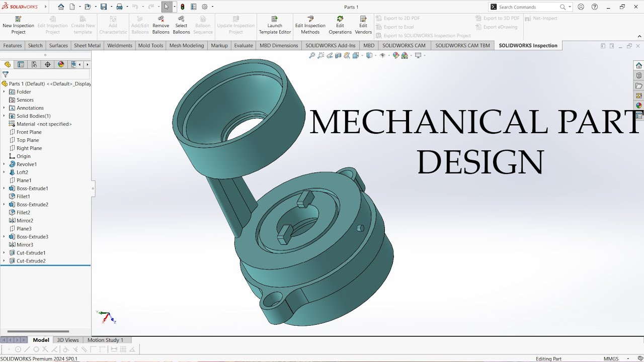Screen dimensions: 644x362
Task: Open the 3D Views tab
Action: click(x=68, y=340)
